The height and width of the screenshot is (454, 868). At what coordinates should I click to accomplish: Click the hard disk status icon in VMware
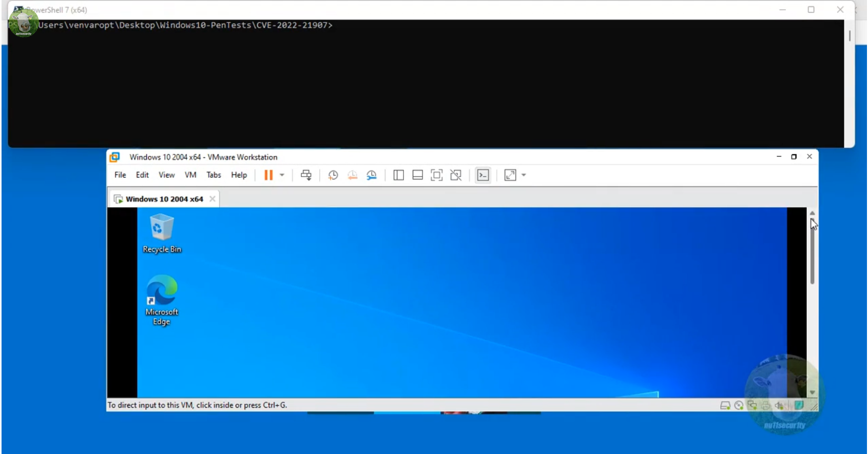[x=725, y=405]
